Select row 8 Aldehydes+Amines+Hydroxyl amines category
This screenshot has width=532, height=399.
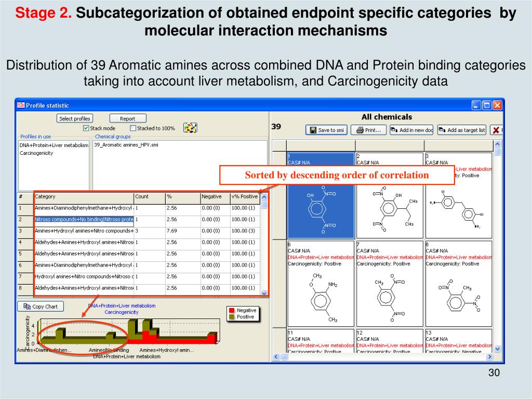pos(84,288)
